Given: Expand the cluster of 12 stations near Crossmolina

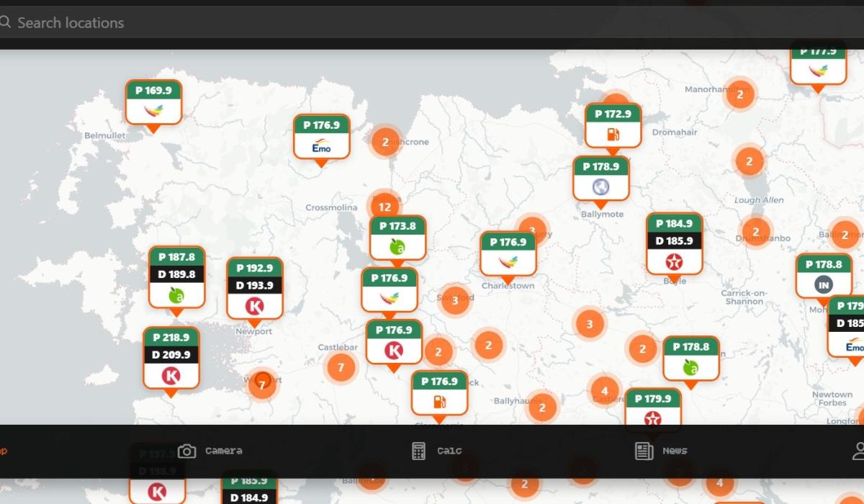Looking at the screenshot, I should 384,205.
